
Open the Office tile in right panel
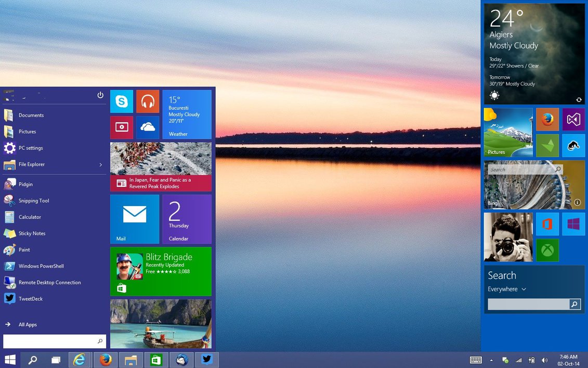click(547, 224)
